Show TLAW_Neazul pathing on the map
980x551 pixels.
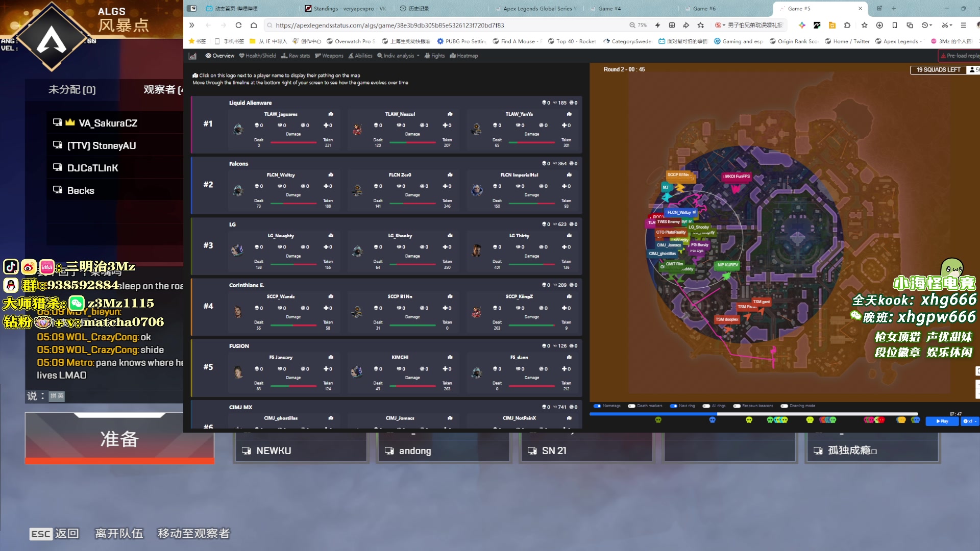point(450,114)
